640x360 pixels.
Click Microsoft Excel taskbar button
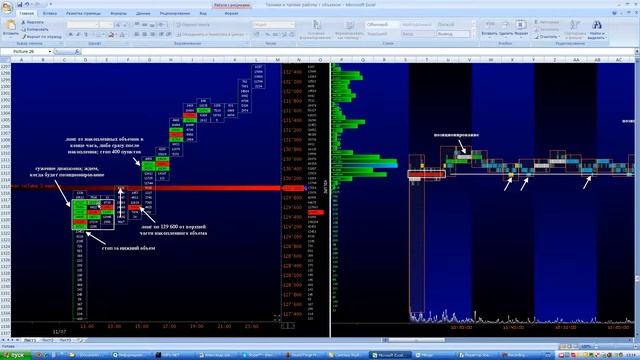[390, 356]
